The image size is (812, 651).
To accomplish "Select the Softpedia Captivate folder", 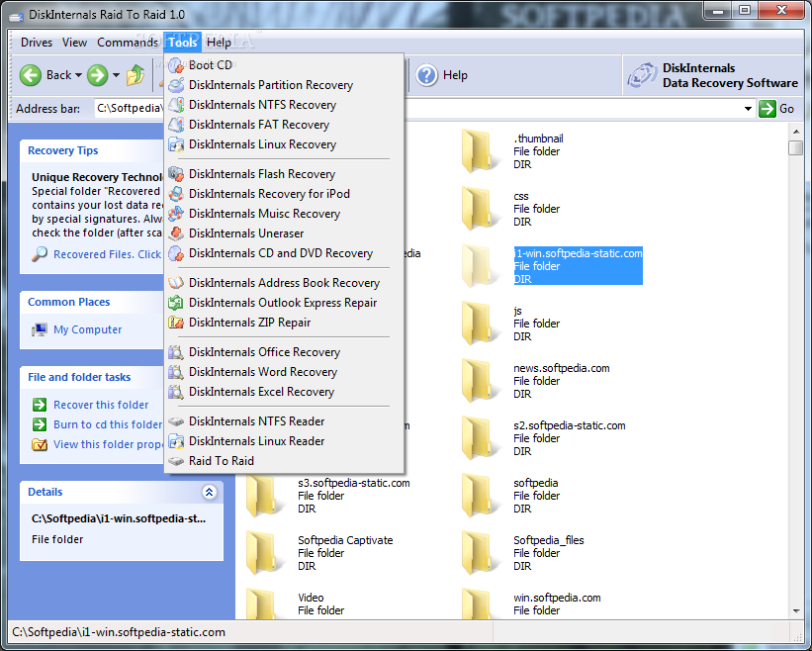I will point(319,554).
